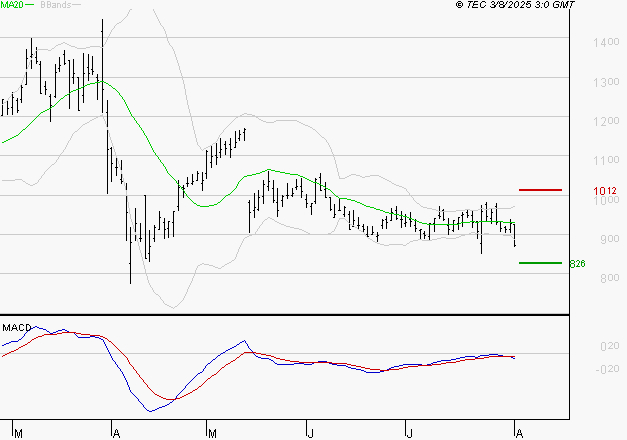
Task: Click the red resistance line at 1012
Action: point(541,189)
